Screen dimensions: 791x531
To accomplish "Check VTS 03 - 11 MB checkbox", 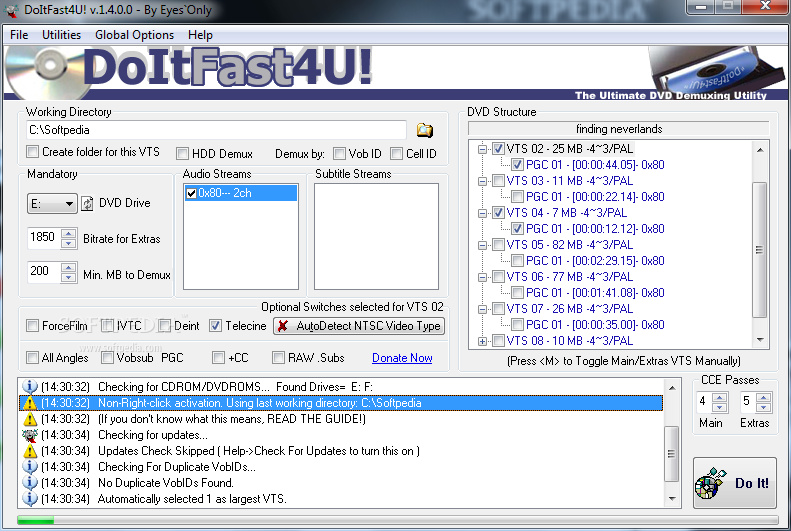I will [x=498, y=181].
